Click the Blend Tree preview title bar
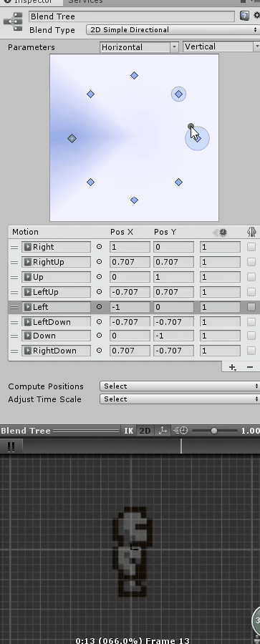The image size is (260, 644). click(60, 431)
